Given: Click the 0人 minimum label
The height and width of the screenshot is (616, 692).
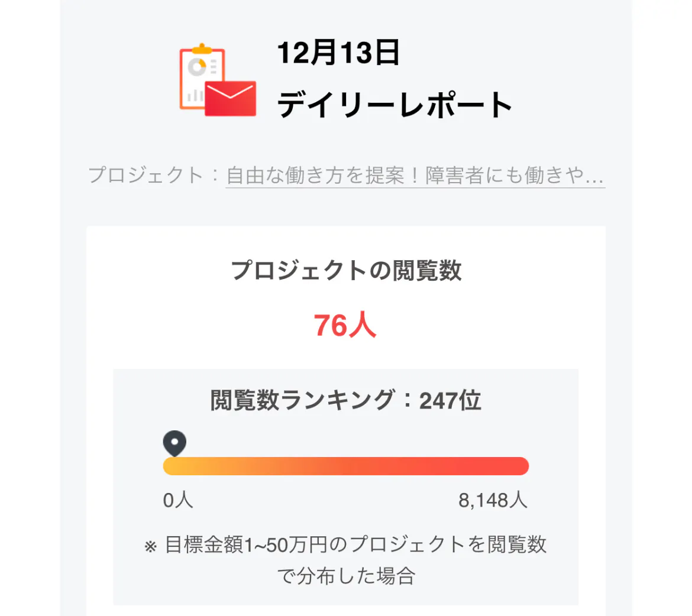Looking at the screenshot, I should (178, 501).
